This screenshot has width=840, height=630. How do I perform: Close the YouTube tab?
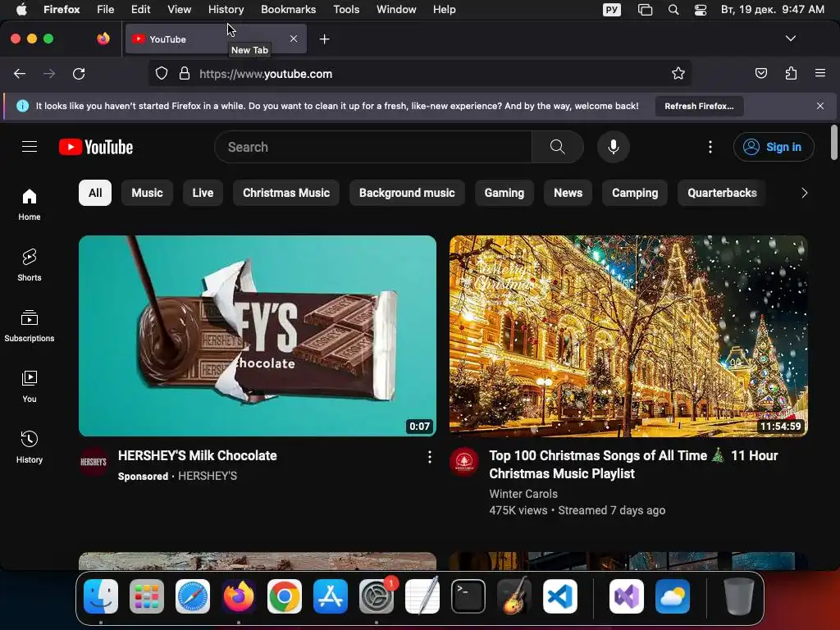point(294,39)
